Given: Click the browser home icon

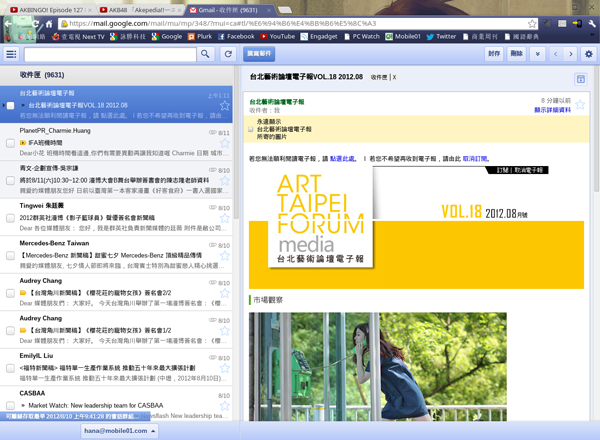Looking at the screenshot, I should (49, 24).
